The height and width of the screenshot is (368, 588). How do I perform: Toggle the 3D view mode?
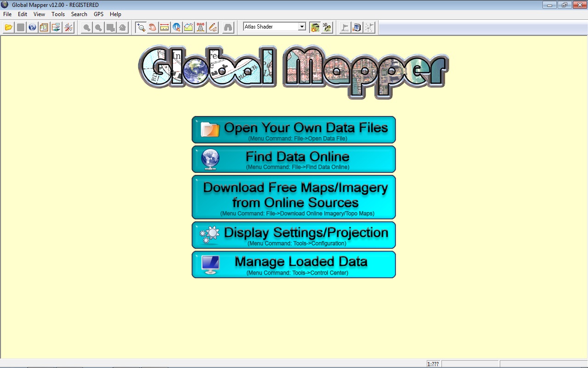pyautogui.click(x=327, y=27)
